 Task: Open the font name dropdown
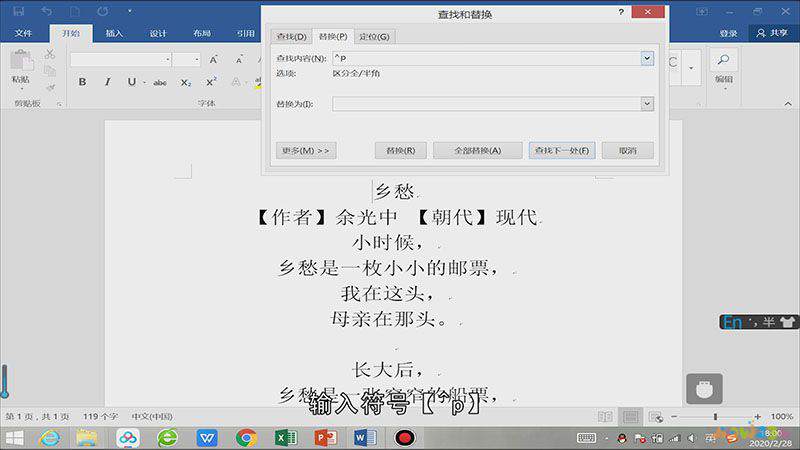coord(168,60)
